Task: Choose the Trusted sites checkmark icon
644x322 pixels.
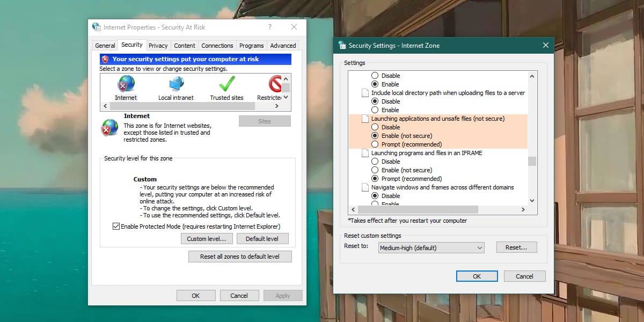Action: tap(227, 84)
